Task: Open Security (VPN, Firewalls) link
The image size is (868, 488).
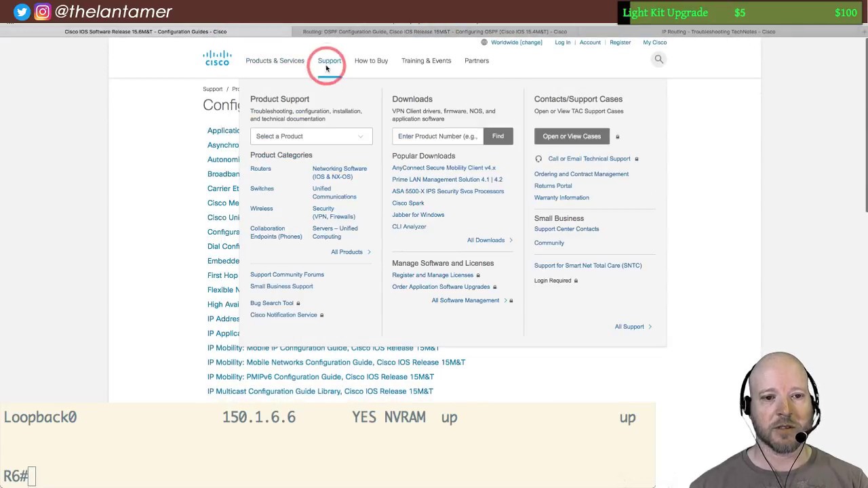Action: click(x=334, y=213)
